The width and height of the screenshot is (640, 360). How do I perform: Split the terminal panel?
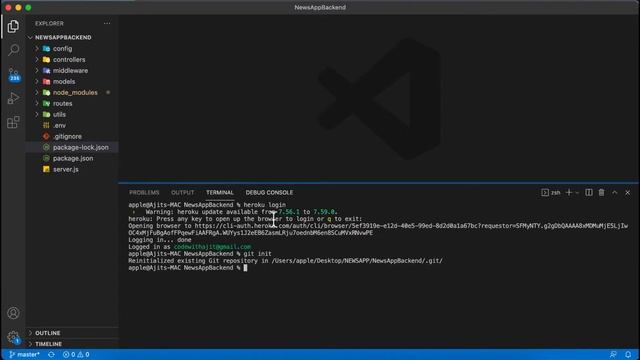(x=589, y=192)
